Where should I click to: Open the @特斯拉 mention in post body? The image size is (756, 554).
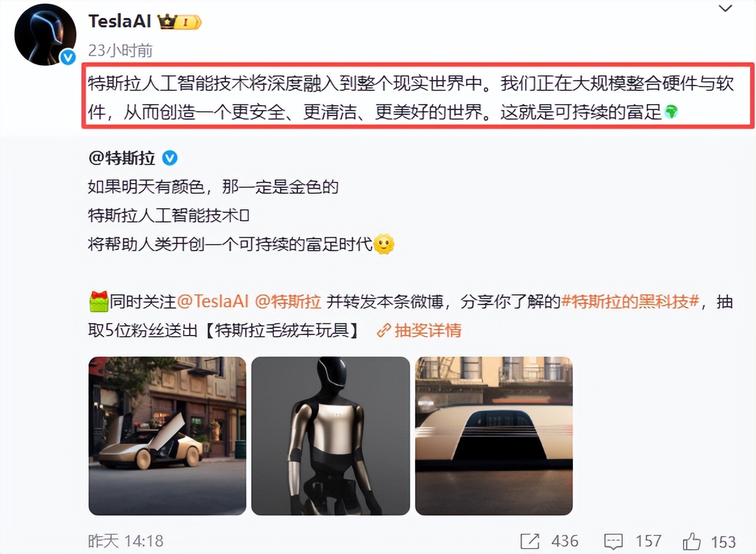[289, 302]
